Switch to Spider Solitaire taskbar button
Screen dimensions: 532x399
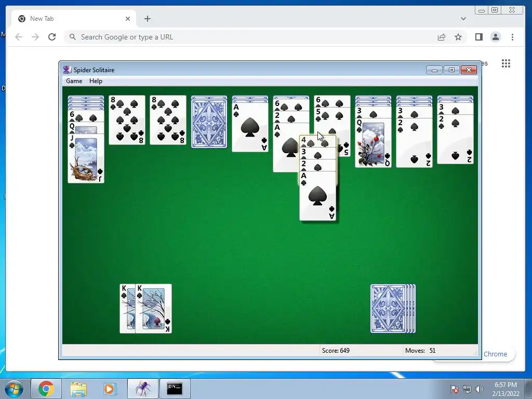point(142,389)
